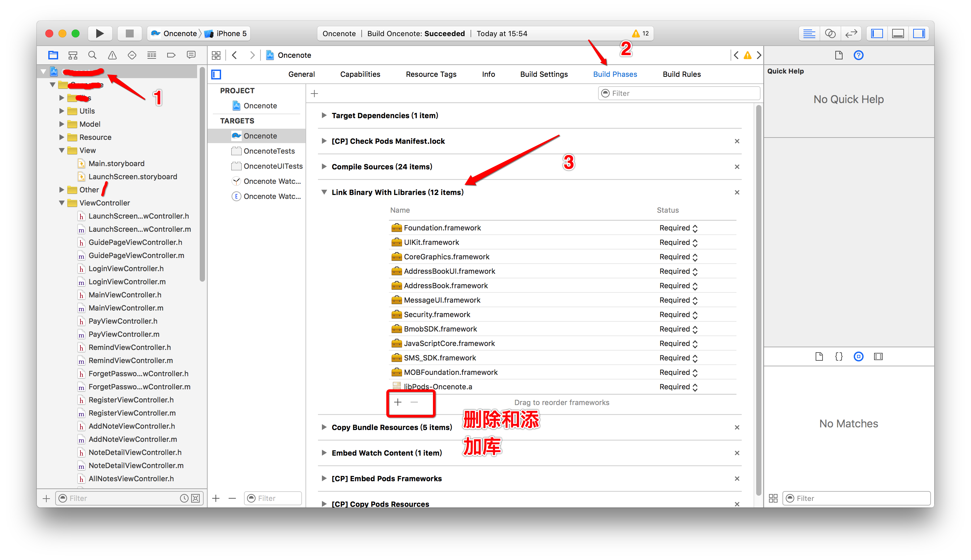The height and width of the screenshot is (560, 971).
Task: Collapse the ViewController folder
Action: 61,203
